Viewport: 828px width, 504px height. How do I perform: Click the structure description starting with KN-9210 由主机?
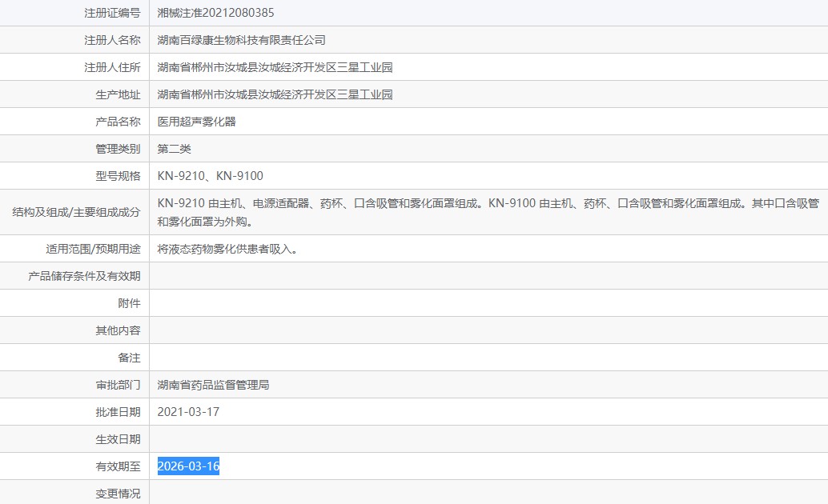tap(488, 212)
